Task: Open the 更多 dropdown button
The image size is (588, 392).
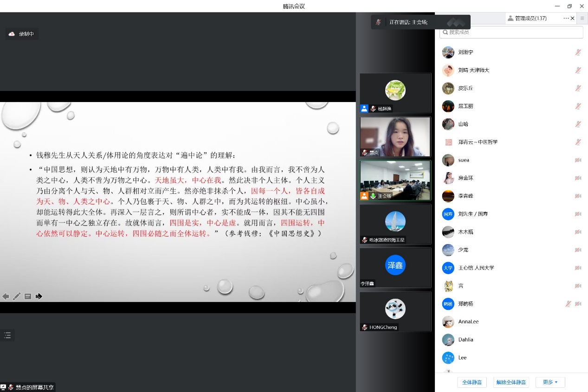Action: 550,382
